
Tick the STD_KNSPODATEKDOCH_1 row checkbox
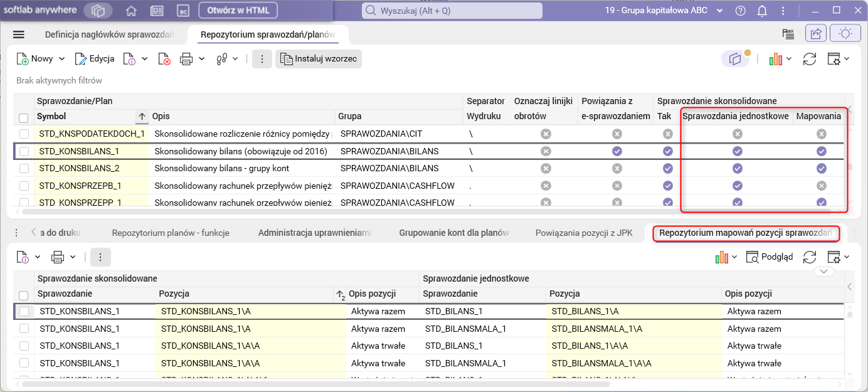[24, 134]
